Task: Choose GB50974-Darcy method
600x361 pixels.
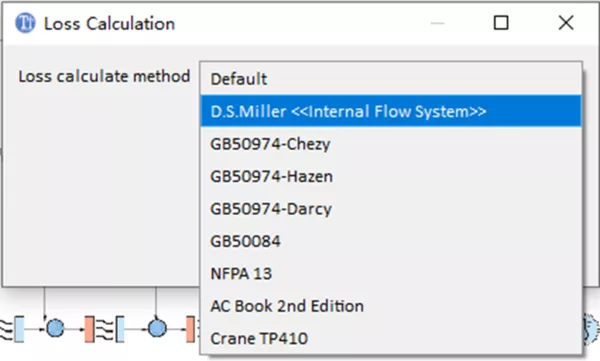Action: pyautogui.click(x=391, y=209)
